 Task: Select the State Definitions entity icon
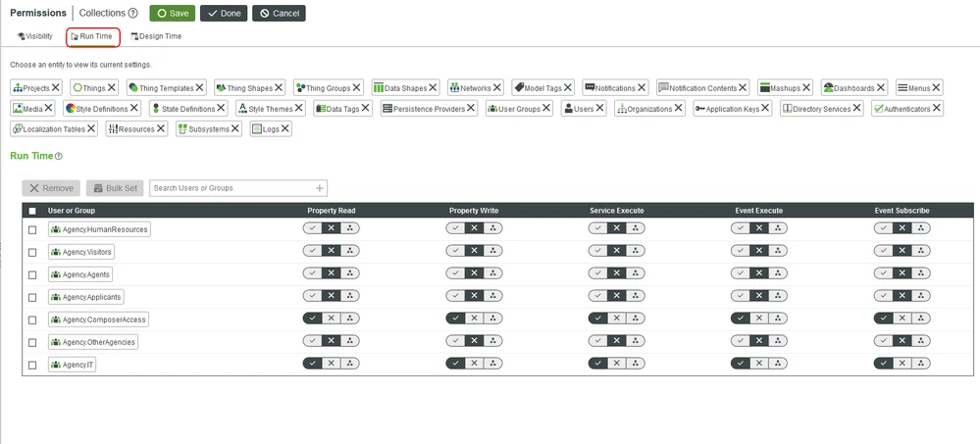point(156,109)
